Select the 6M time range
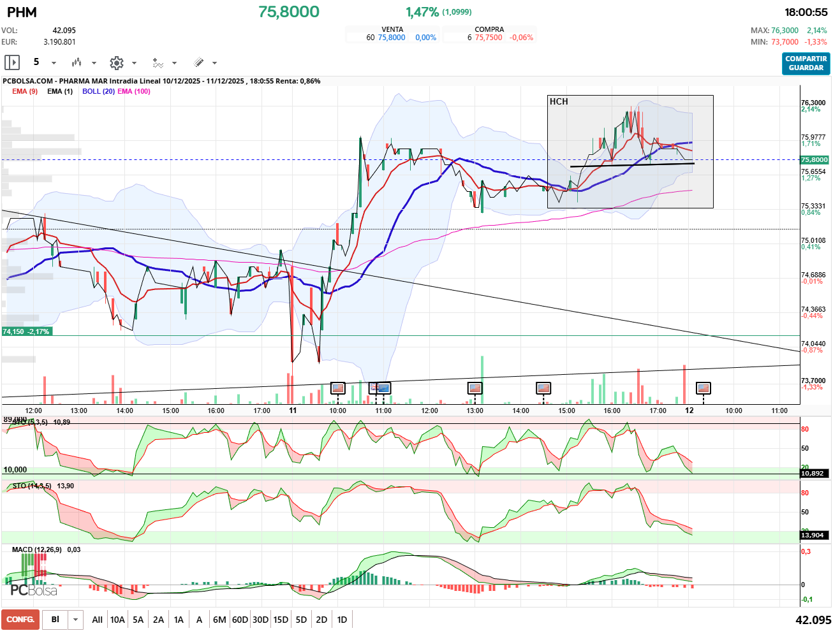840x633 pixels. [219, 620]
